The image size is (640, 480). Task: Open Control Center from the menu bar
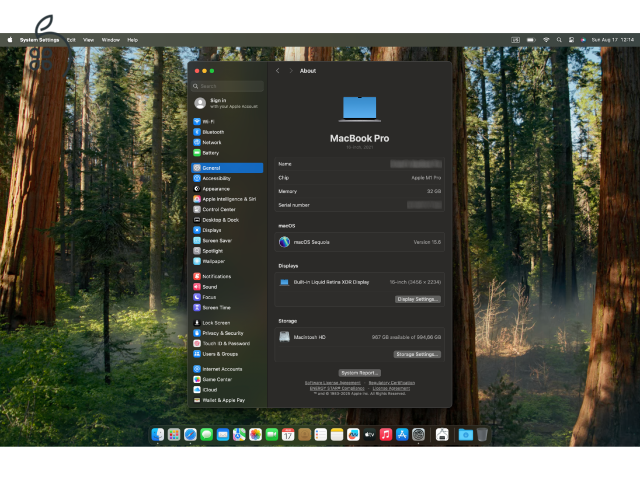click(x=571, y=40)
